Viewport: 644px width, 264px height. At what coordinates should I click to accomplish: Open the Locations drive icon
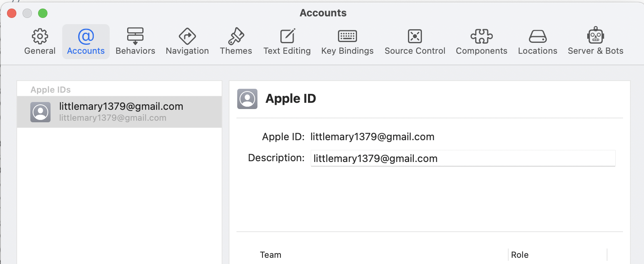tap(537, 37)
